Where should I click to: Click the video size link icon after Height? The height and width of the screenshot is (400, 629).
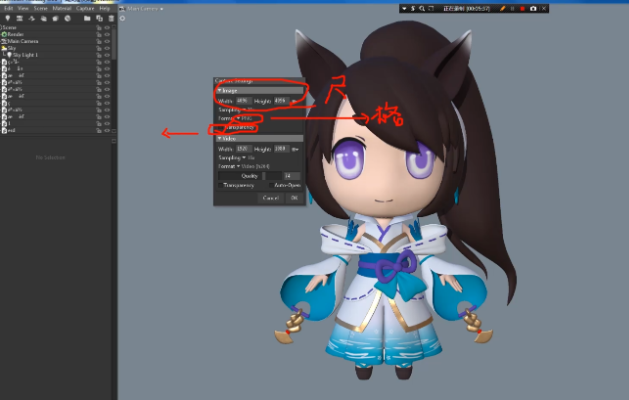tap(295, 149)
